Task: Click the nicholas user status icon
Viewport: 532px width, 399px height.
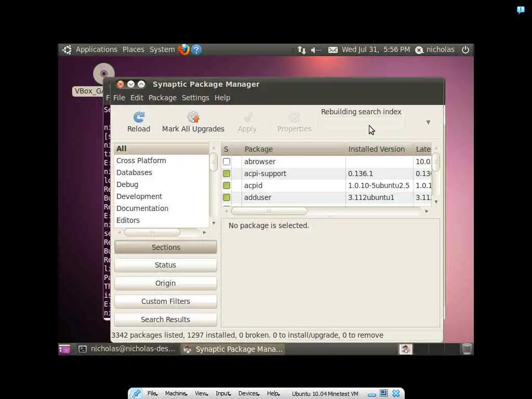Action: 419,50
